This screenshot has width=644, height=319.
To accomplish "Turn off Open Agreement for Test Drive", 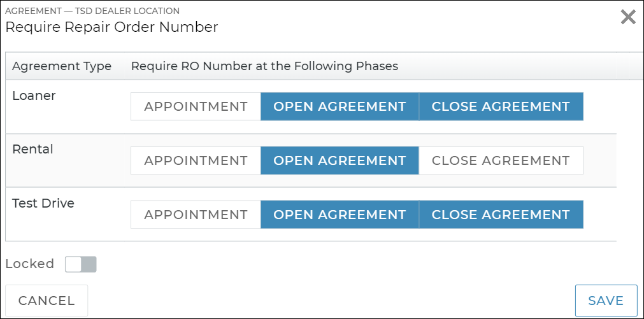I will coord(340,215).
